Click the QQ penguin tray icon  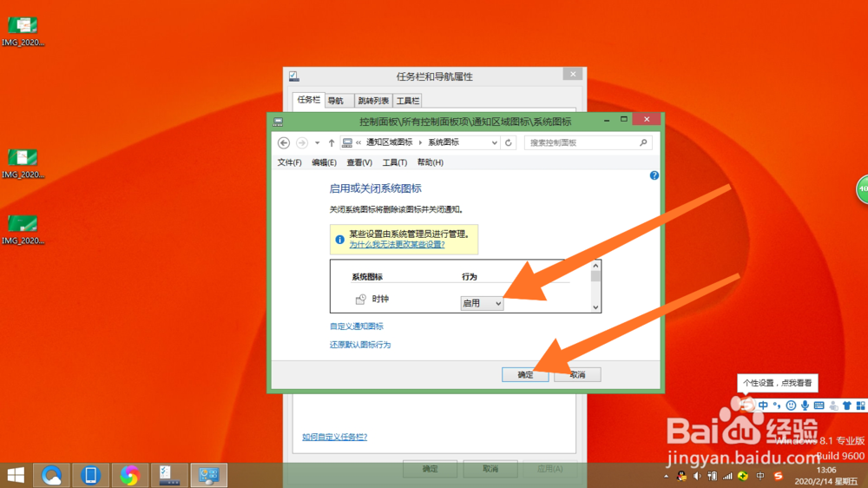point(681,476)
